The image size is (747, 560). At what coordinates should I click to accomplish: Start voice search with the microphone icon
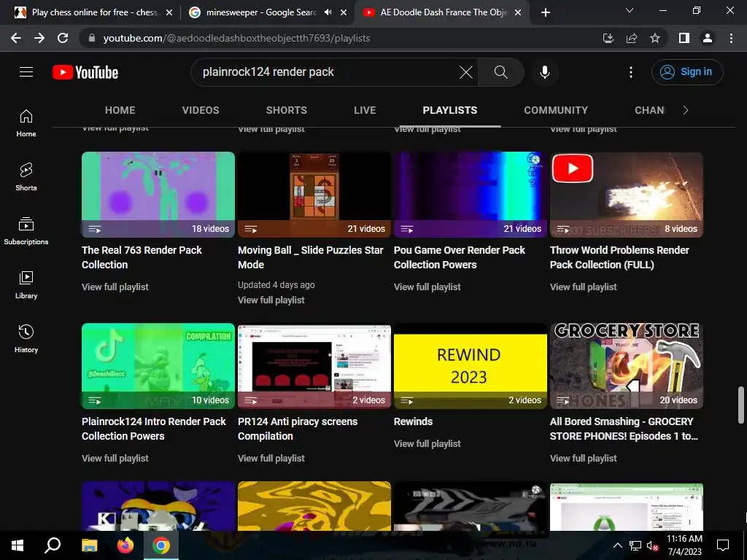tap(544, 72)
